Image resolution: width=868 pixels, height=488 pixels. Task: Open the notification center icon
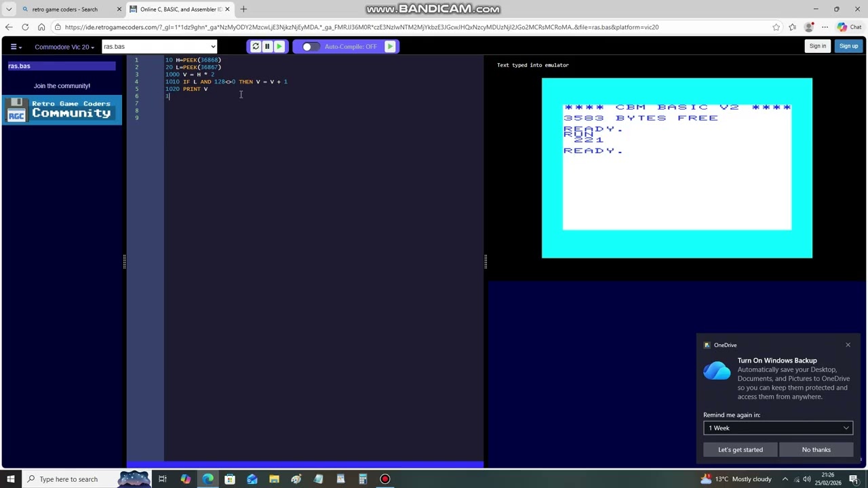[854, 479]
